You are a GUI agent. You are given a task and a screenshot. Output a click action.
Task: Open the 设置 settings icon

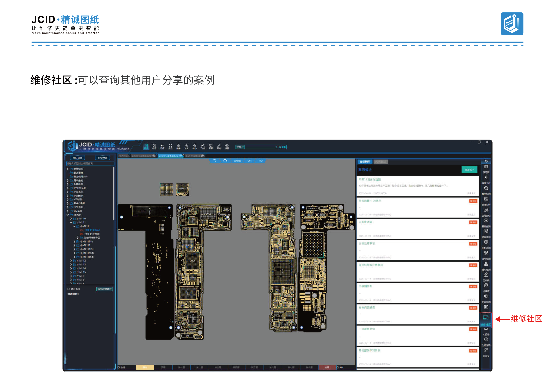click(227, 147)
